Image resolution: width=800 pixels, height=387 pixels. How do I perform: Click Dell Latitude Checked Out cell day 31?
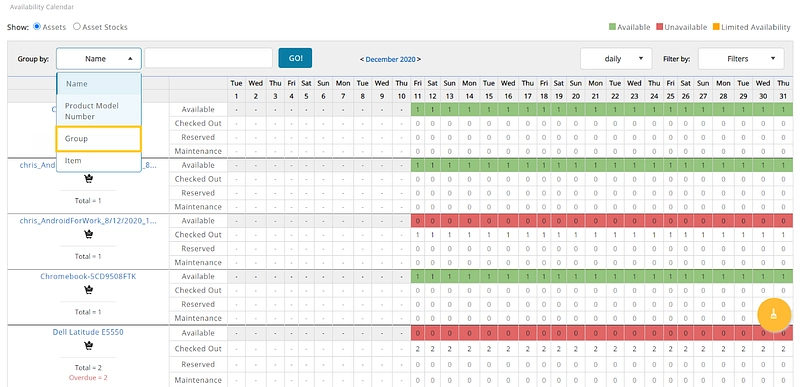click(x=783, y=349)
